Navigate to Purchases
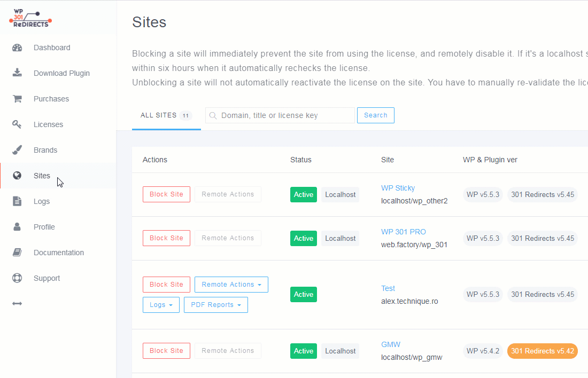The width and height of the screenshot is (588, 378). [x=51, y=99]
